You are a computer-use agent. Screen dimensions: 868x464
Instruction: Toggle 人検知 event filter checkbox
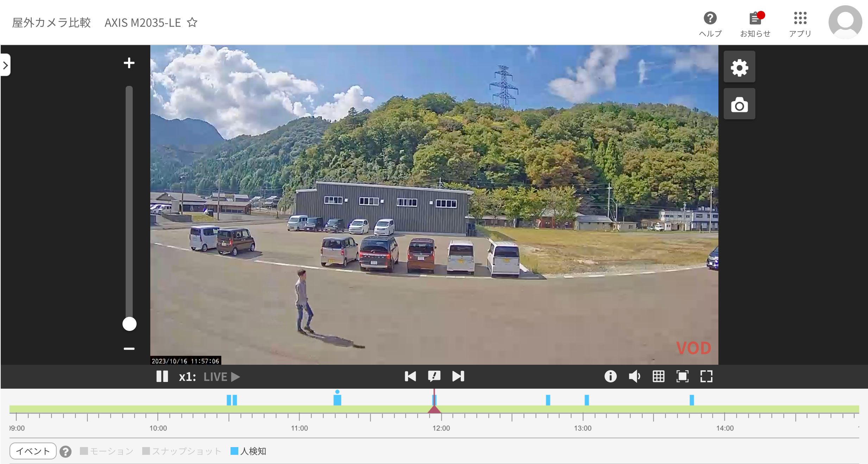234,451
